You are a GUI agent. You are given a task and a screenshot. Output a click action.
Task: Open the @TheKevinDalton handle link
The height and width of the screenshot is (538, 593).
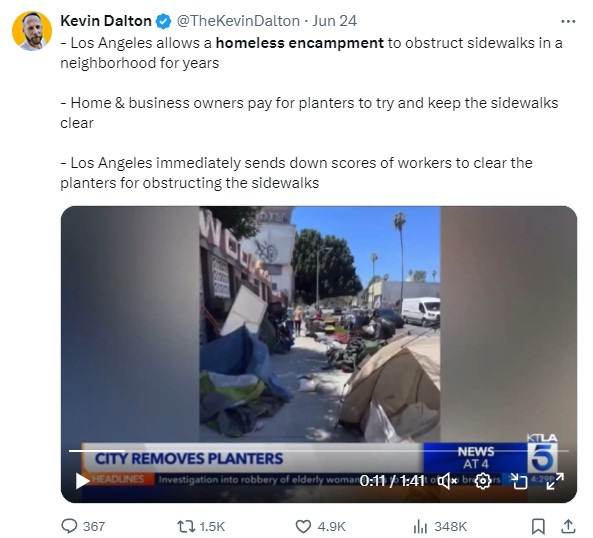coord(238,21)
